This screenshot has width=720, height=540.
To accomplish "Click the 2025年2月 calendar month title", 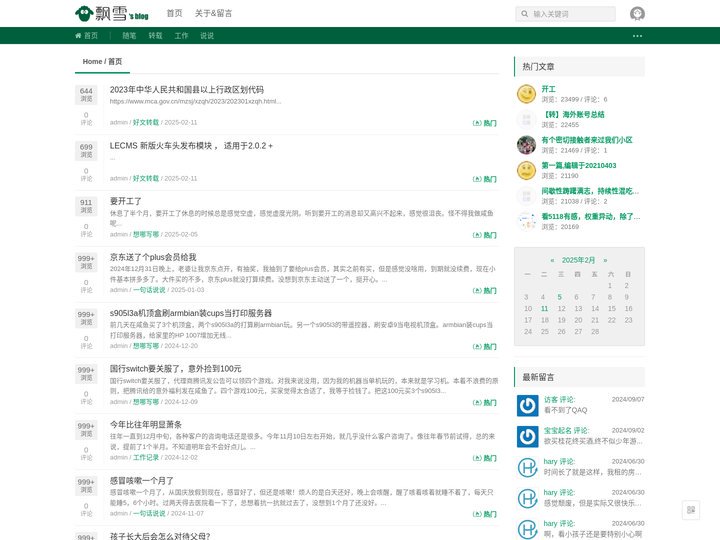I will 578,260.
